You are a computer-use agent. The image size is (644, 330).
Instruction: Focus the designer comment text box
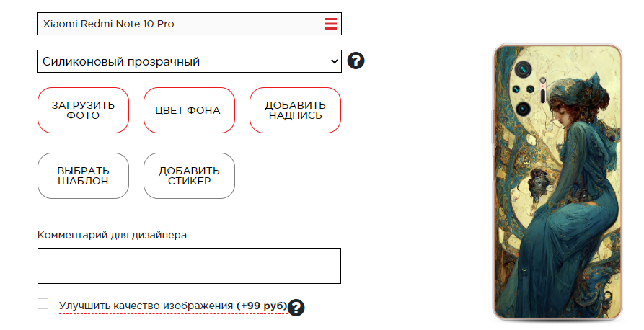(189, 266)
